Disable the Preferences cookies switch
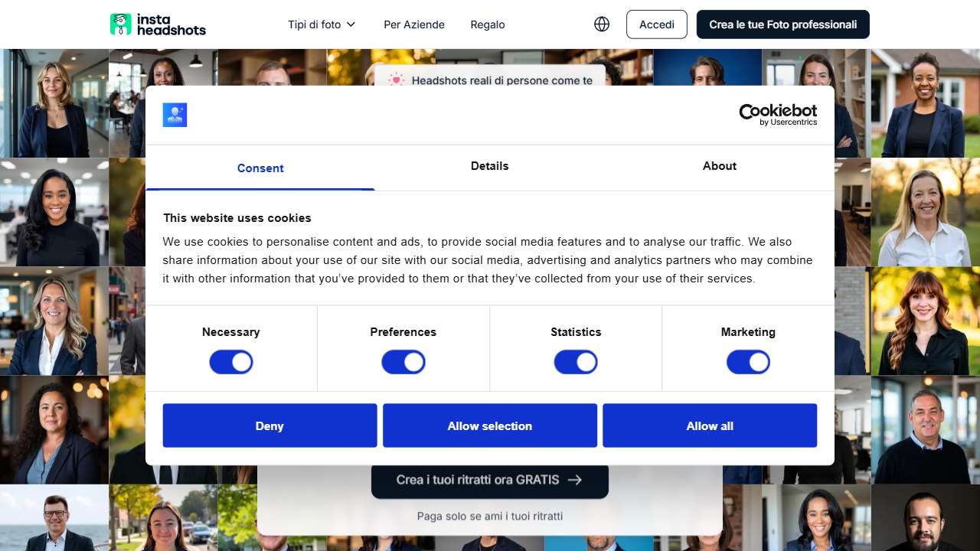This screenshot has height=551, width=980. (x=403, y=362)
